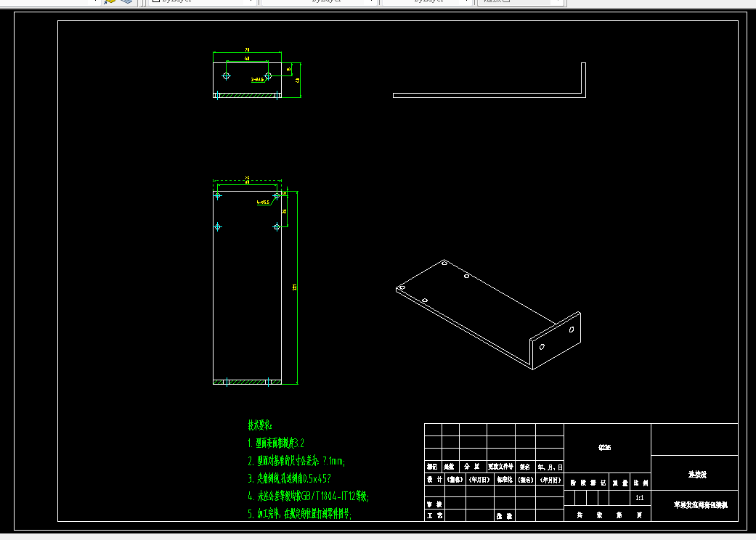The image size is (756, 540).
Task: Select the upper-left hole in the front view
Action: tap(217, 195)
